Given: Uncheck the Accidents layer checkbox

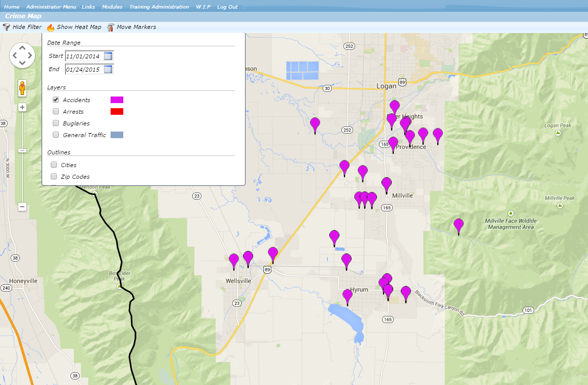Looking at the screenshot, I should pyautogui.click(x=56, y=100).
